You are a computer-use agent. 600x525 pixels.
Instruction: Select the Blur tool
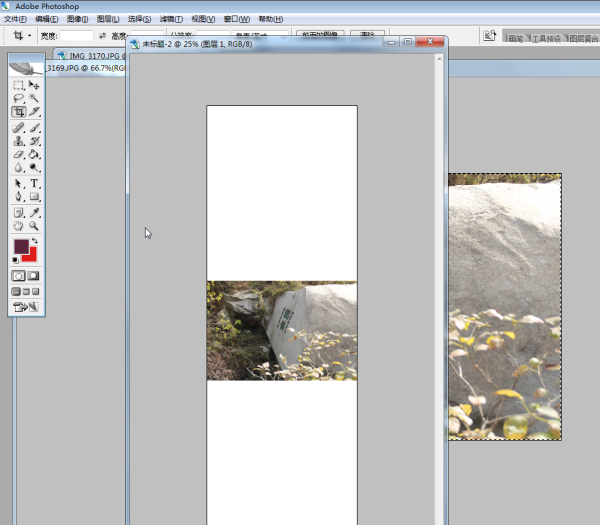(18, 168)
